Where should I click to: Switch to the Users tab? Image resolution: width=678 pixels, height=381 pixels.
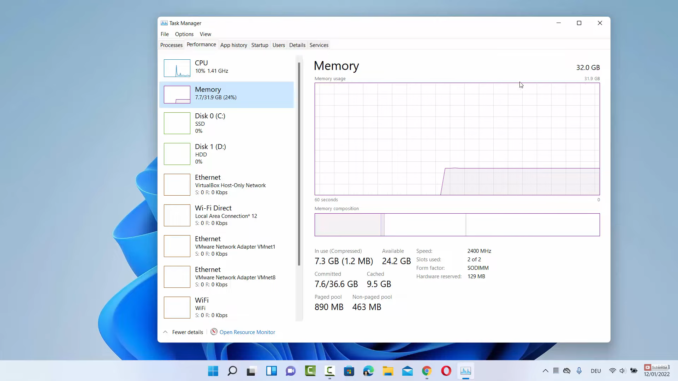(x=279, y=45)
